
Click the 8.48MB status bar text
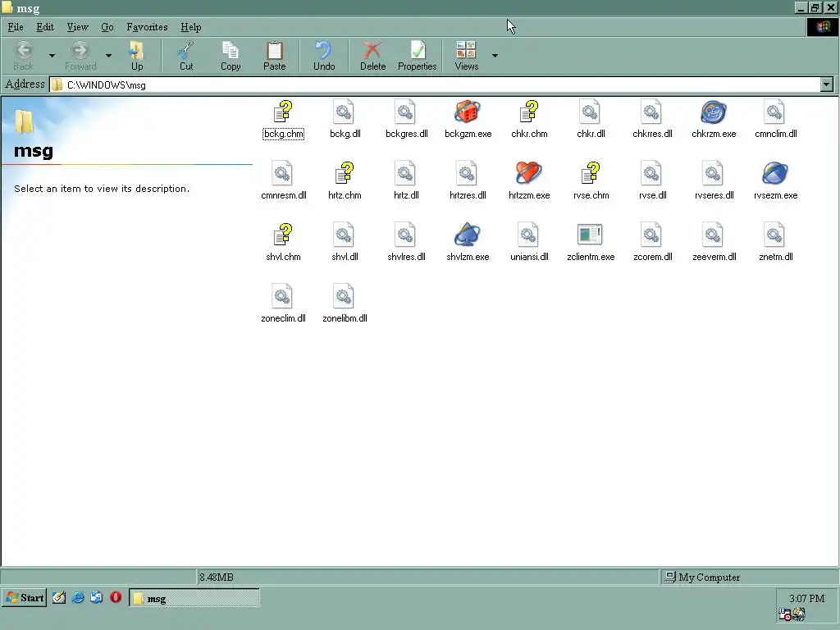click(x=217, y=577)
